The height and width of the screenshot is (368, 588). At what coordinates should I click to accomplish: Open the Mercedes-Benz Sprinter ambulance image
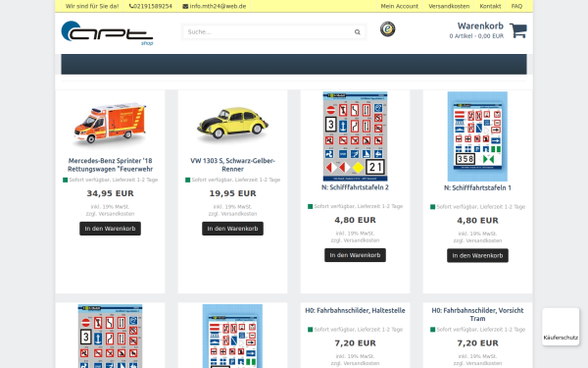pyautogui.click(x=110, y=123)
